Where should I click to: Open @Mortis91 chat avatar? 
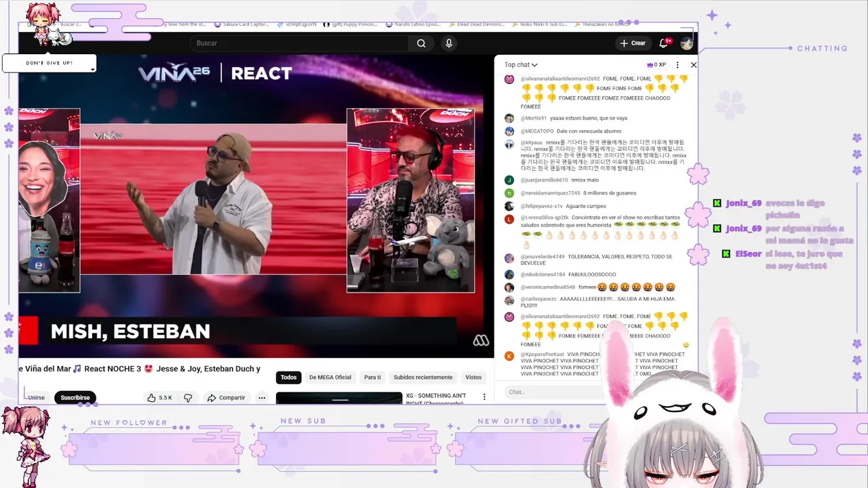coord(509,118)
